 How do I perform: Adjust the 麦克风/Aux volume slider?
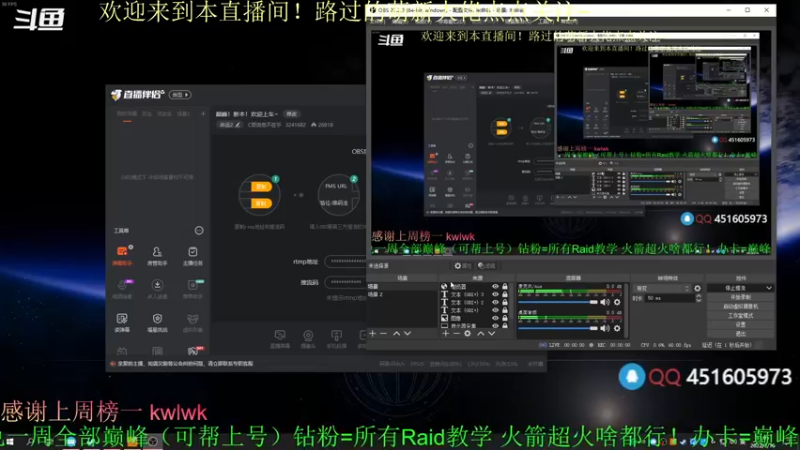[x=558, y=302]
